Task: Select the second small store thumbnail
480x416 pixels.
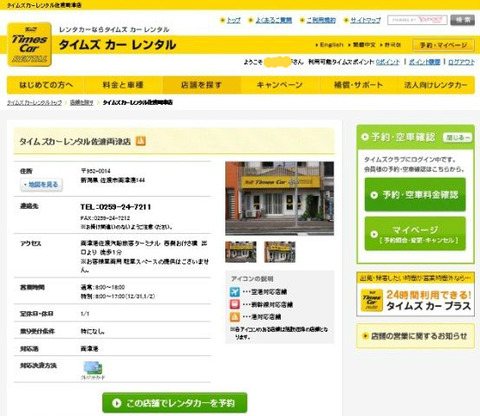Action: (x=280, y=252)
